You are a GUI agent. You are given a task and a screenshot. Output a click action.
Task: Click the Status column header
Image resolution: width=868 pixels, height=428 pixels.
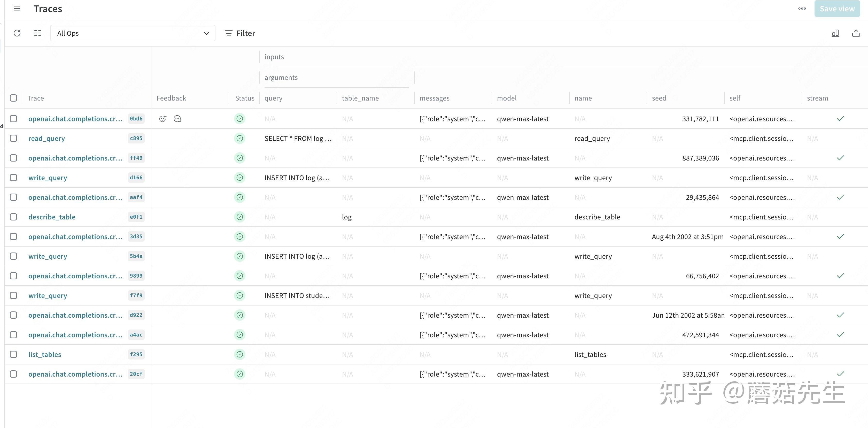coord(245,98)
